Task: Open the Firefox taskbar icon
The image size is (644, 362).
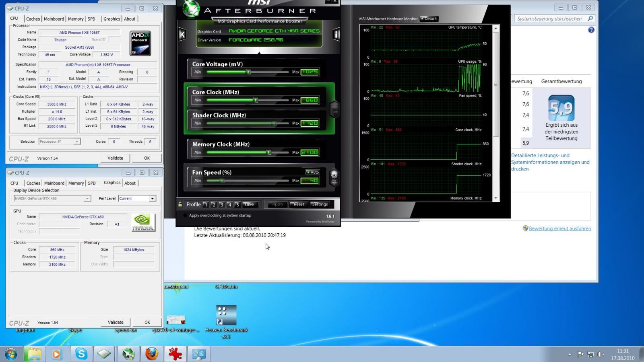Action: (x=152, y=354)
